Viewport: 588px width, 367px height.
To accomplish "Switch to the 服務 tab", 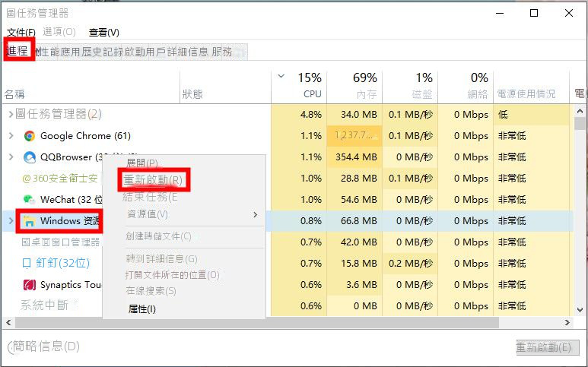I will click(x=222, y=52).
